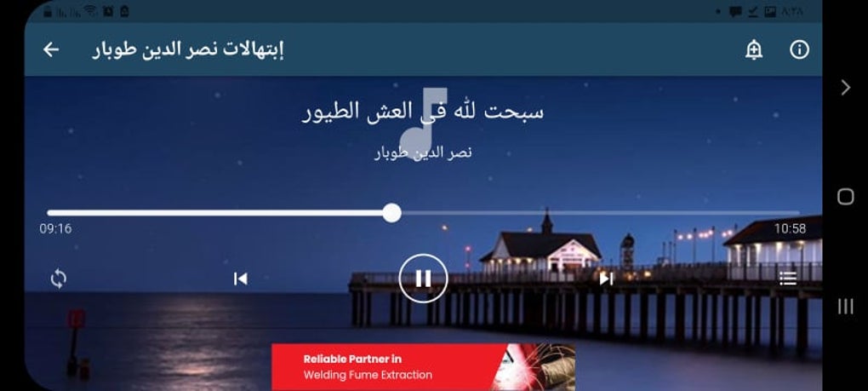Click the progress slider thumb
Screen dimensions: 868x391
(x=392, y=213)
